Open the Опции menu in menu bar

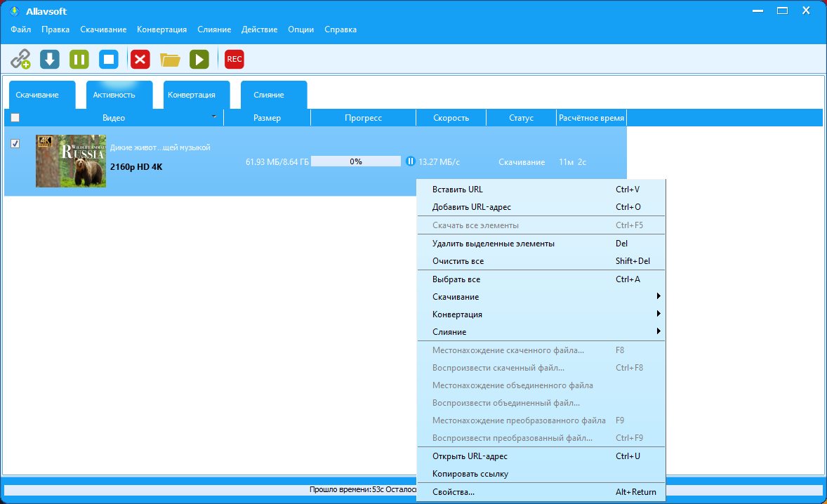pos(300,29)
